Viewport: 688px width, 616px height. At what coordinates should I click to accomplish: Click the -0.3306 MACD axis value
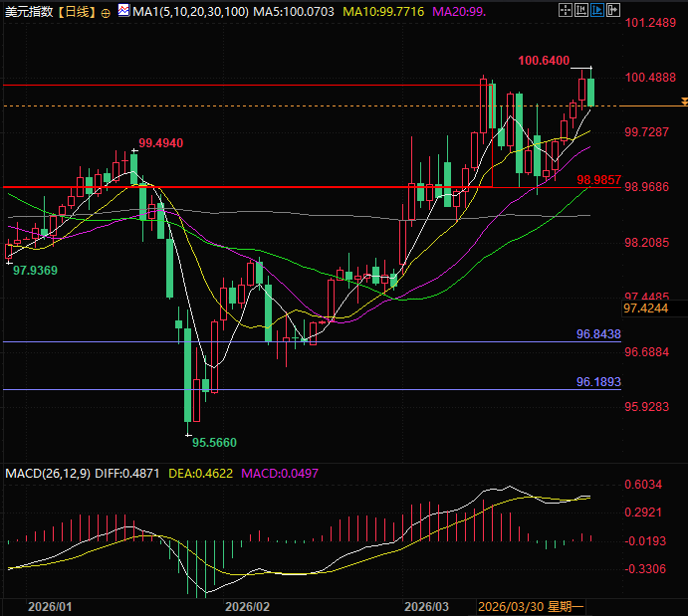(645, 569)
